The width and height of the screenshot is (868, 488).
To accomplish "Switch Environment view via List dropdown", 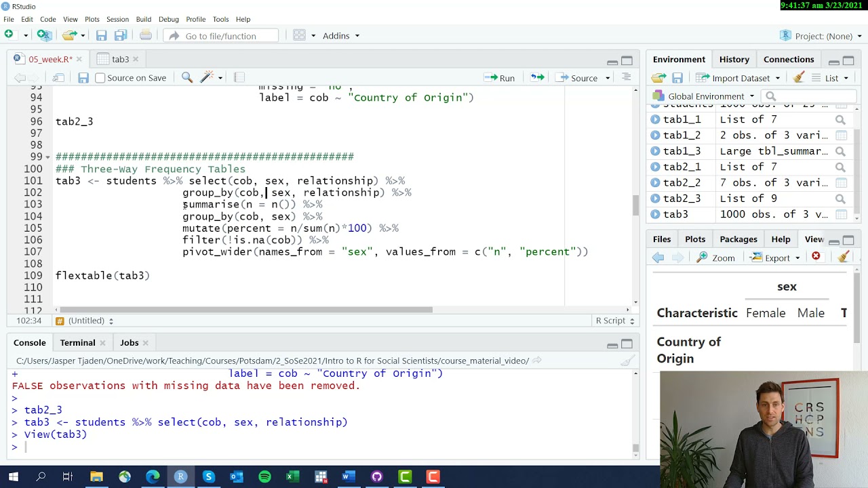I will click(829, 78).
